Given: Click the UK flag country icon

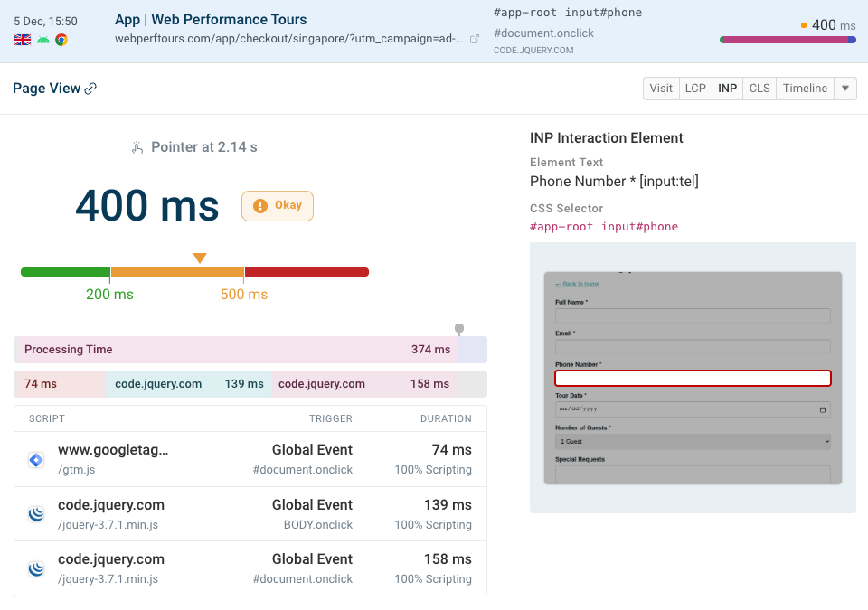Looking at the screenshot, I should [23, 40].
